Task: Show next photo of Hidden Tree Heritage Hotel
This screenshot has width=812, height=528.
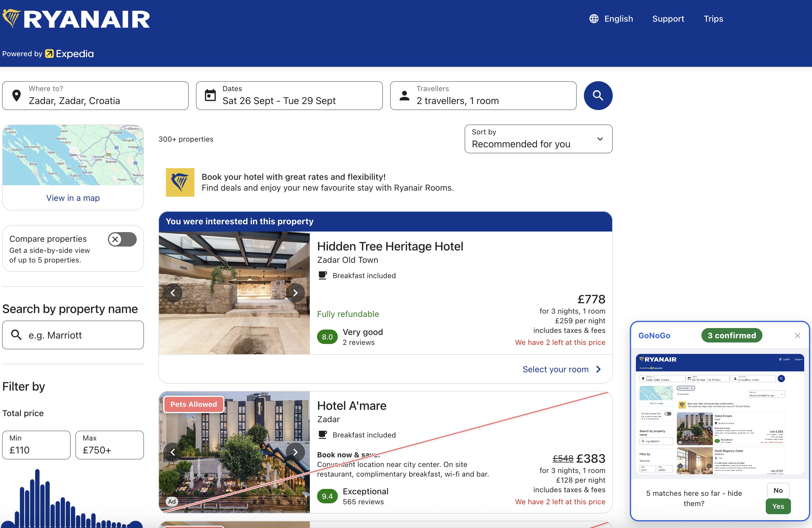Action: point(295,293)
